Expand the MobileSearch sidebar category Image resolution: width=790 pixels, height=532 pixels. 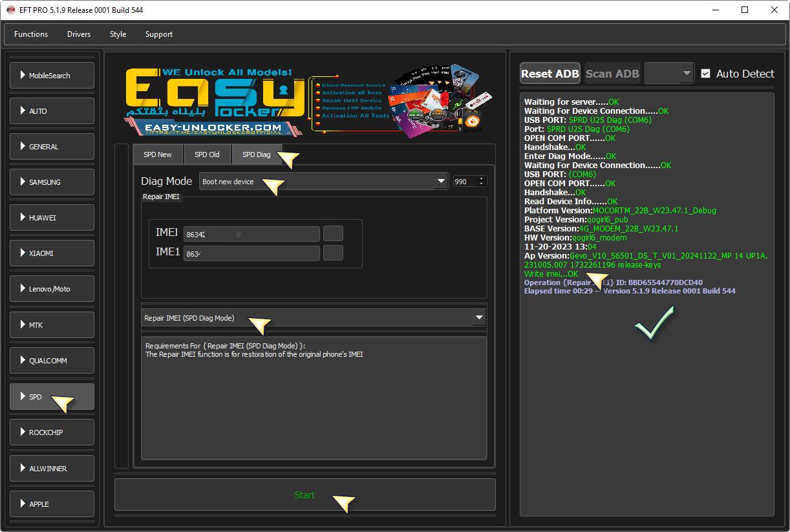(x=52, y=76)
